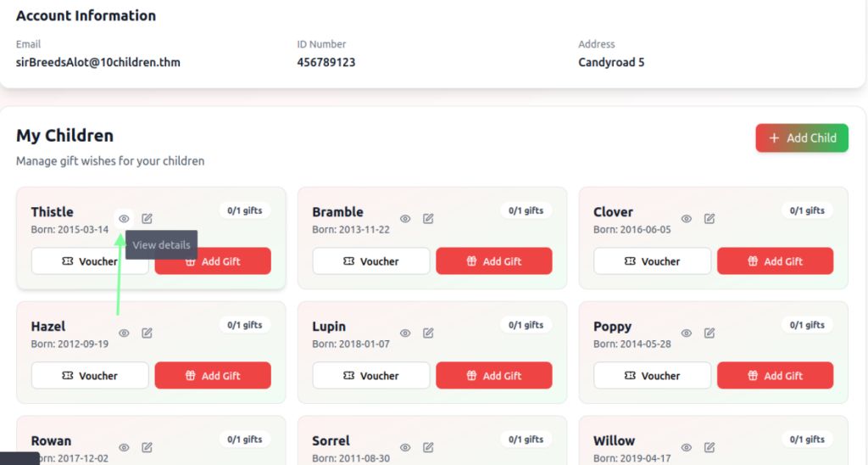Image resolution: width=868 pixels, height=465 pixels.
Task: Click Add Gift on Hazel's card
Action: (213, 376)
